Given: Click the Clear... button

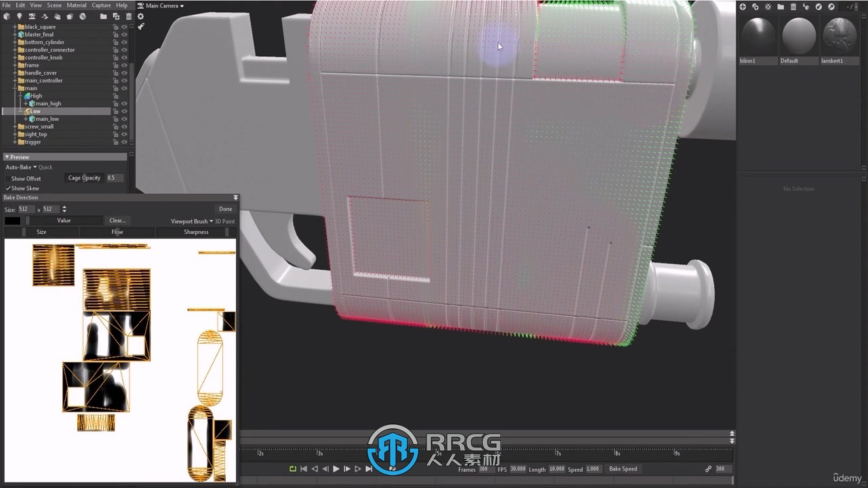Looking at the screenshot, I should pos(117,221).
